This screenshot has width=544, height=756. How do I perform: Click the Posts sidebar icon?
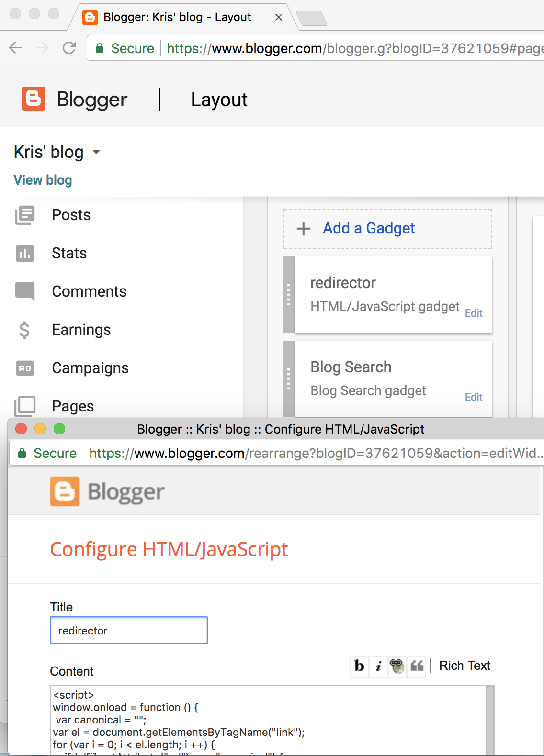coord(25,215)
